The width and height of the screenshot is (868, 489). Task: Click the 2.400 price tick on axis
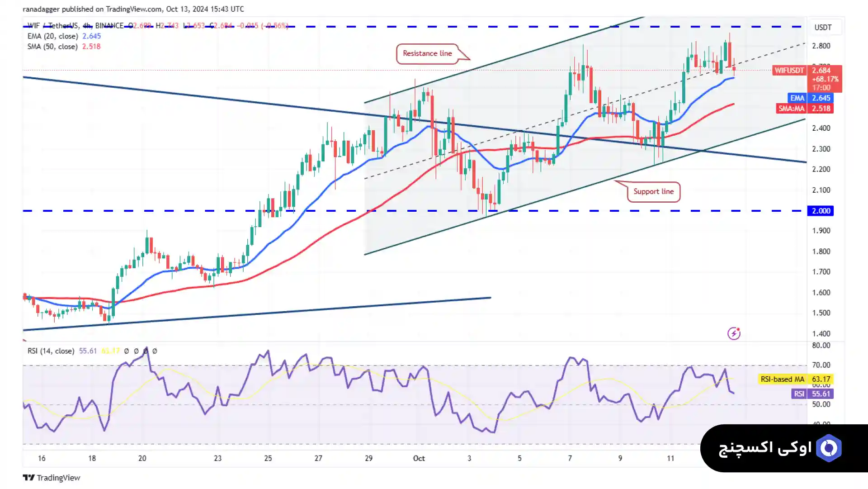click(821, 128)
